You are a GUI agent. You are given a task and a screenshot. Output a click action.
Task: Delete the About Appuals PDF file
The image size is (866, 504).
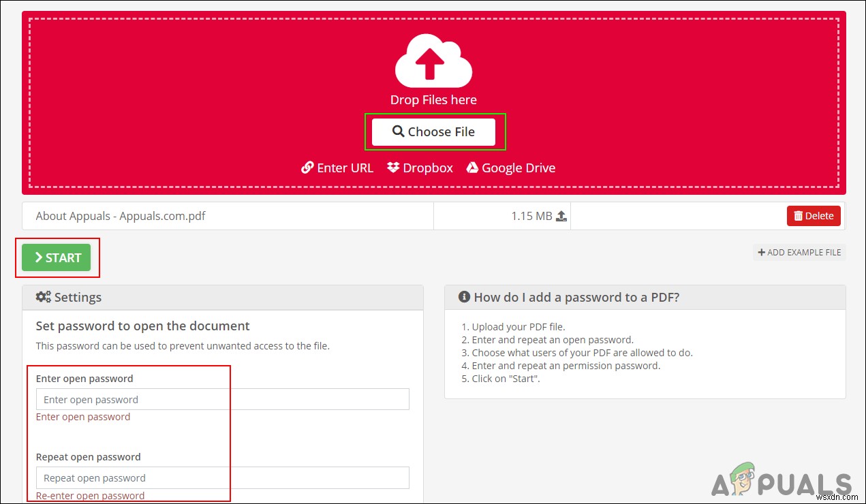pos(814,216)
